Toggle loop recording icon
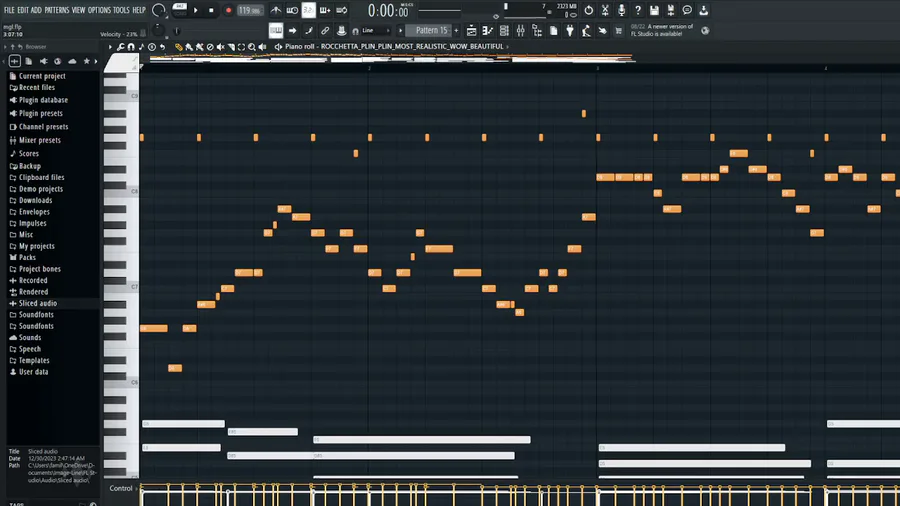 (342, 10)
